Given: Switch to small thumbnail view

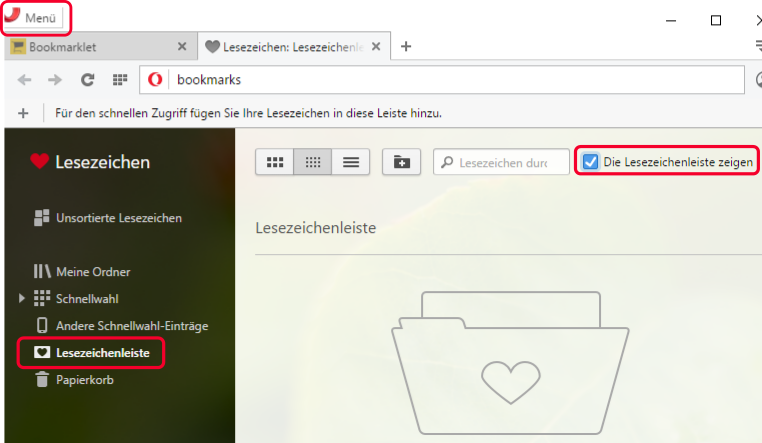Looking at the screenshot, I should pyautogui.click(x=312, y=162).
